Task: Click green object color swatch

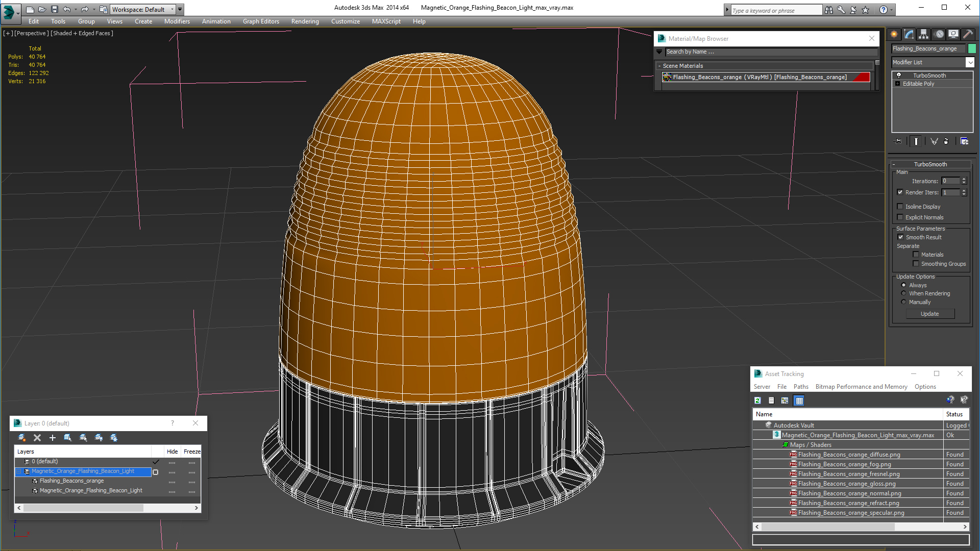Action: point(972,48)
